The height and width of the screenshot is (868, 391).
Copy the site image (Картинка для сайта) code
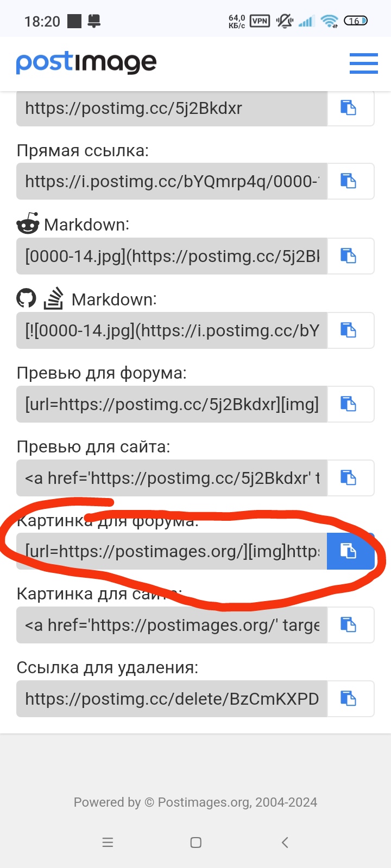point(350,625)
